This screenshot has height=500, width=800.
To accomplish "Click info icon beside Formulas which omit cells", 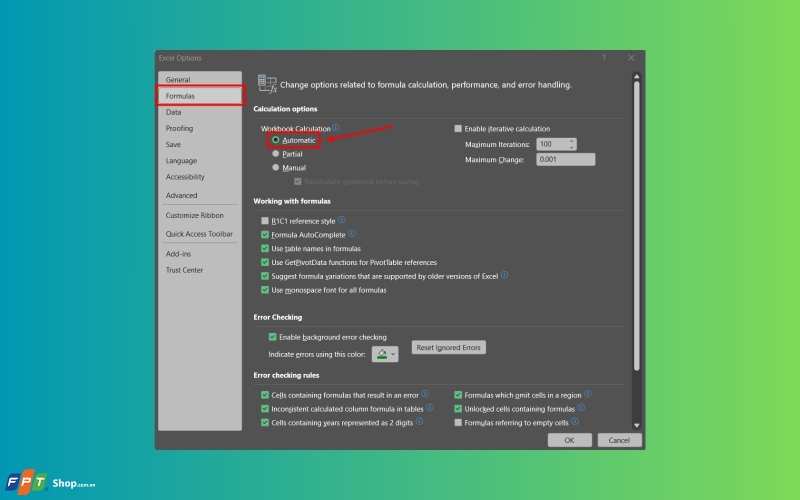I will 588,394.
